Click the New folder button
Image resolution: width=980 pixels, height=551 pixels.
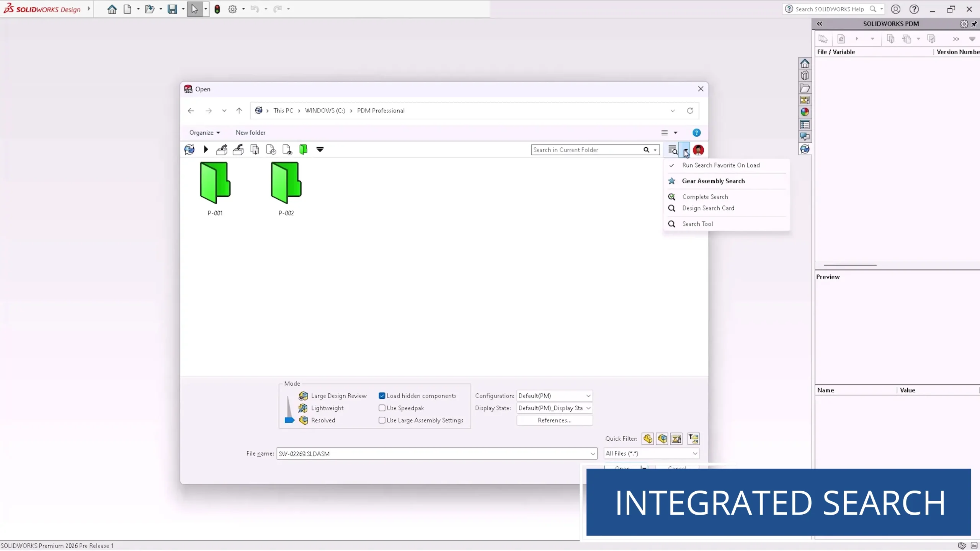coord(250,132)
